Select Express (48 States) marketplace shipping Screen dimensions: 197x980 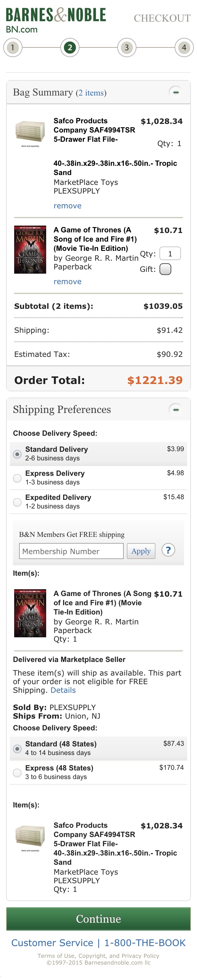click(x=17, y=772)
